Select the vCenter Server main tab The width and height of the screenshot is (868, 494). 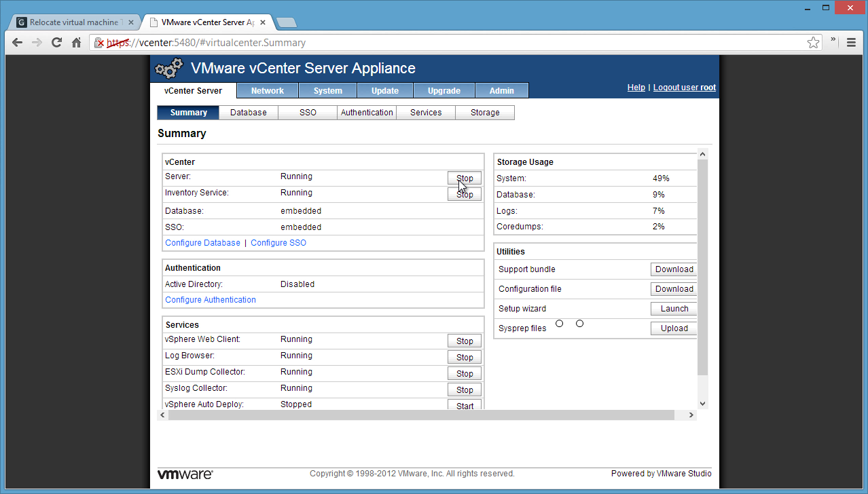pyautogui.click(x=193, y=90)
